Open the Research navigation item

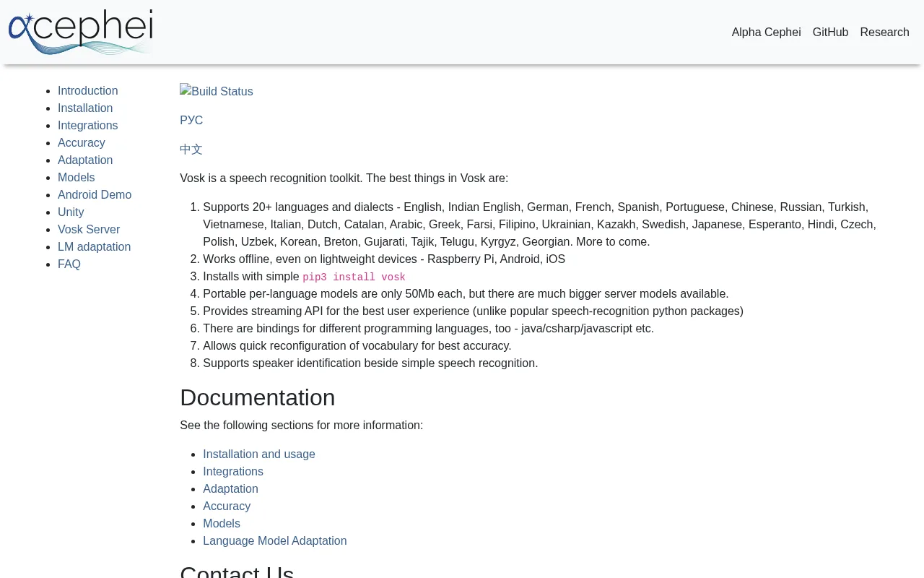click(884, 33)
